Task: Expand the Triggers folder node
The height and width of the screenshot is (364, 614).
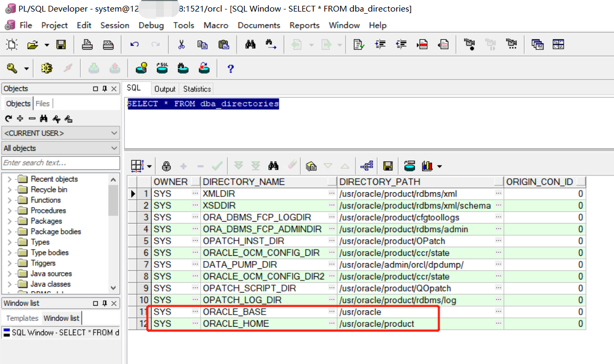Action: (x=9, y=263)
